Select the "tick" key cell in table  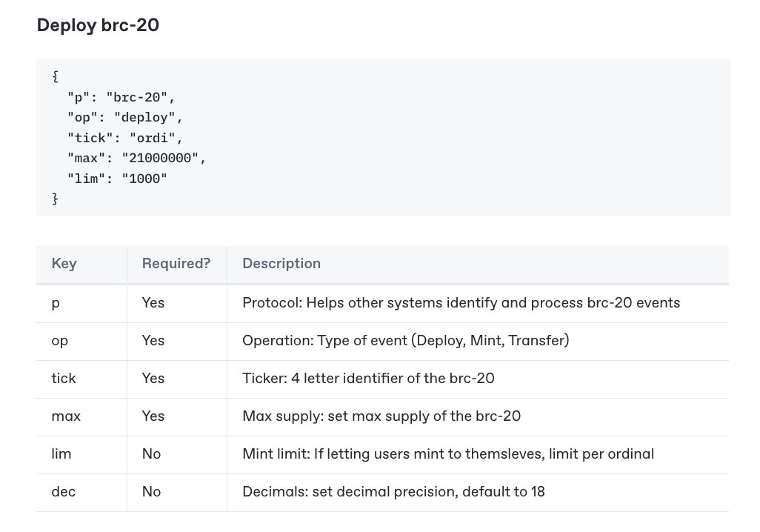click(x=64, y=379)
